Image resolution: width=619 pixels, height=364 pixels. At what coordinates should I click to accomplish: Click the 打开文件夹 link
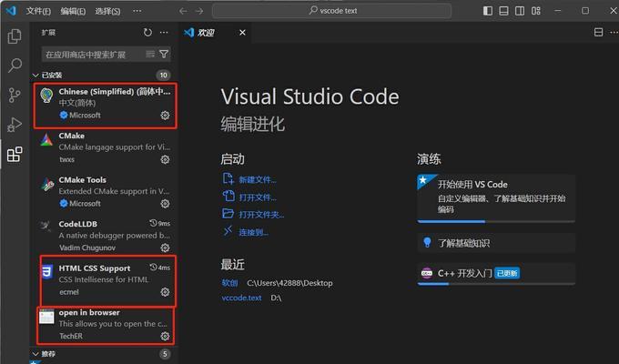(x=261, y=215)
